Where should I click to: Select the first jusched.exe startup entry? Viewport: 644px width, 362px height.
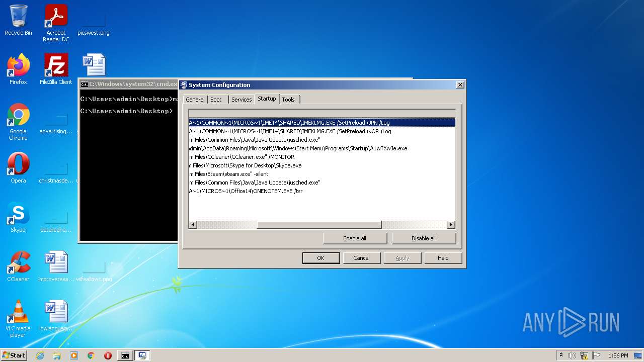(322, 140)
